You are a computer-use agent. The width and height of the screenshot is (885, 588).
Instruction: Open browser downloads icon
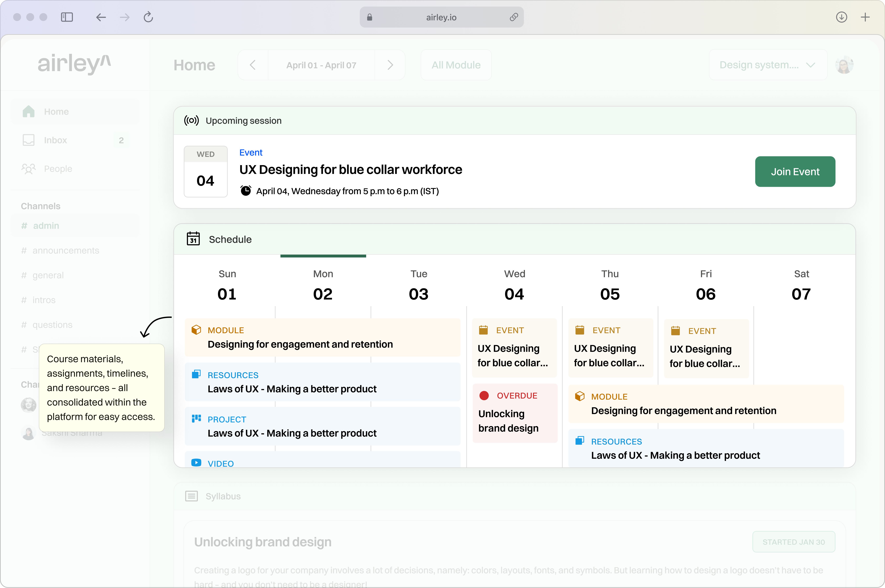tap(842, 17)
